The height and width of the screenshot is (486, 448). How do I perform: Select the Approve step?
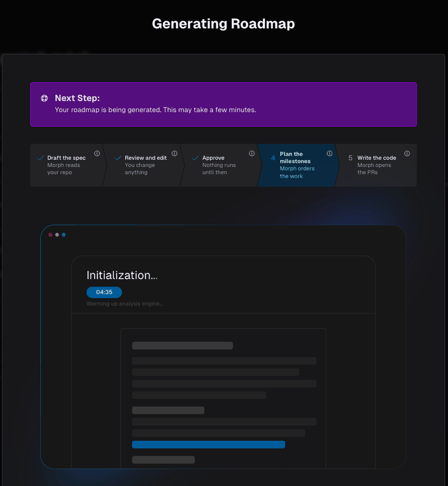tap(221, 165)
